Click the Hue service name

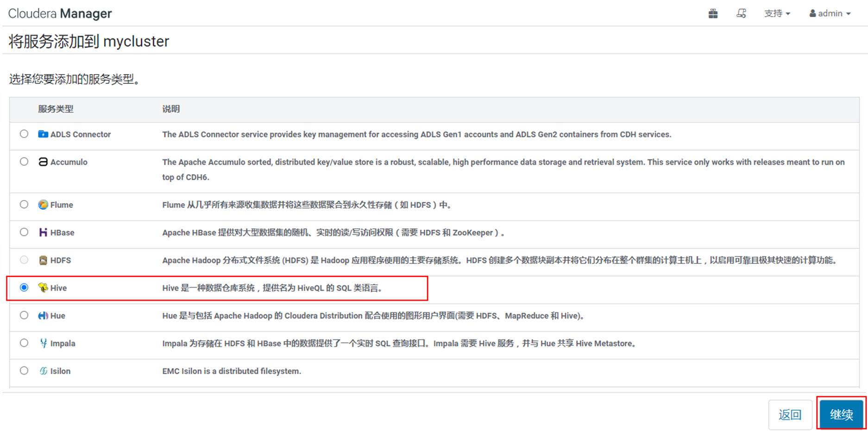tap(58, 316)
